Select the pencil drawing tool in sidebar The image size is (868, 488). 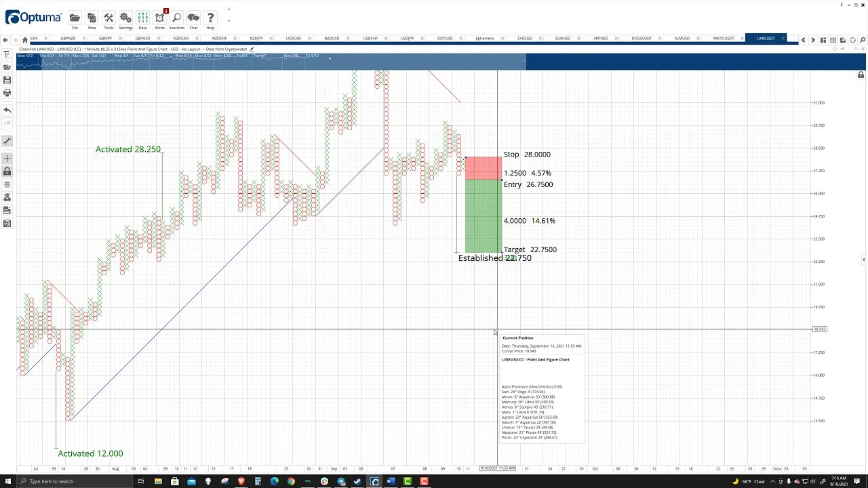click(x=7, y=141)
